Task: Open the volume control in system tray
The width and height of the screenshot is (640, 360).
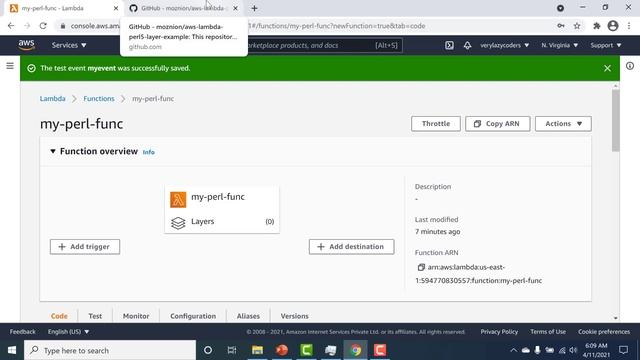Action: click(x=573, y=350)
